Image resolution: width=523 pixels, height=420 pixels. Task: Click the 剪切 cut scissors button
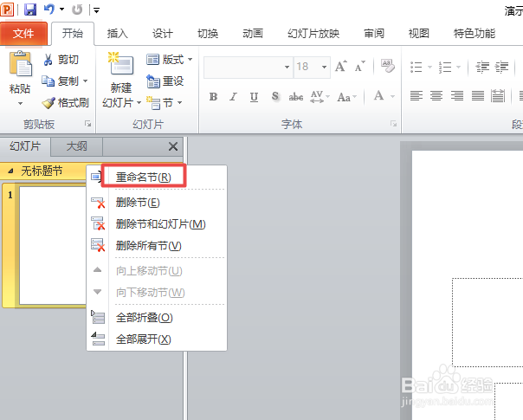tap(61, 60)
